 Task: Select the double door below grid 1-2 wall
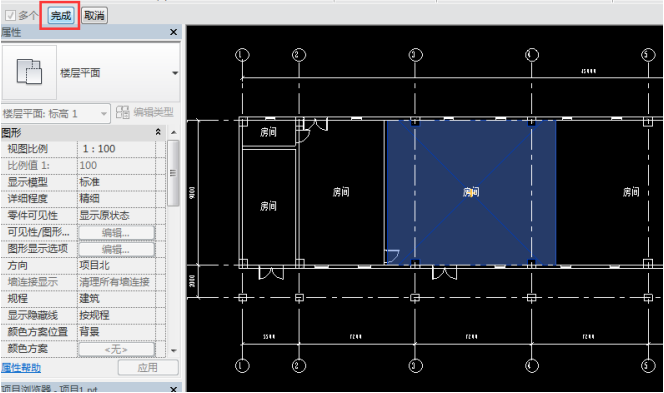[x=271, y=273]
